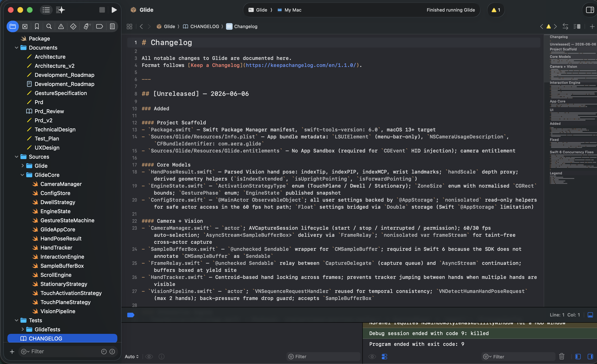597x364 pixels.
Task: Go forward in editor history
Action: click(149, 26)
